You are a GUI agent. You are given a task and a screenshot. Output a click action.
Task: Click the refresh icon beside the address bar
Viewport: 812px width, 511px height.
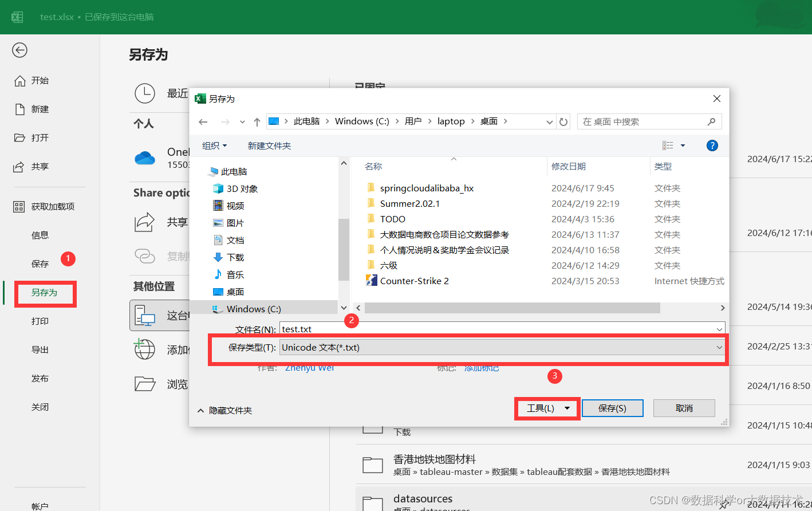(x=563, y=121)
